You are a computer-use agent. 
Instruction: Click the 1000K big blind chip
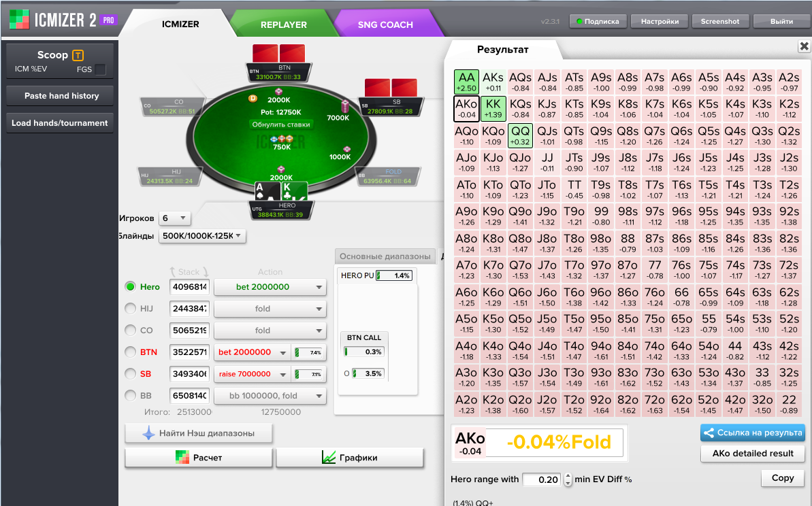[x=346, y=149]
